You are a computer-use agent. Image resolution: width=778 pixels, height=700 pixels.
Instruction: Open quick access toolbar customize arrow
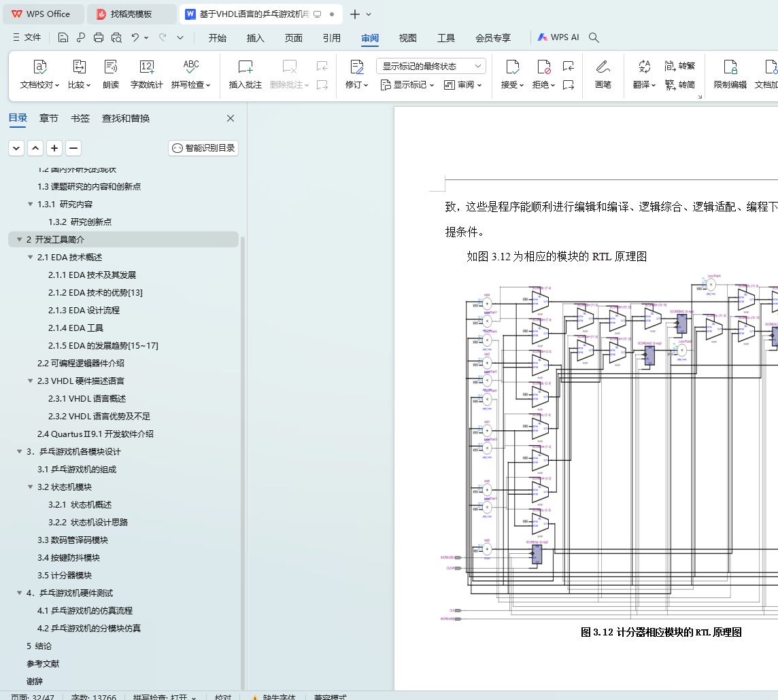click(x=180, y=37)
